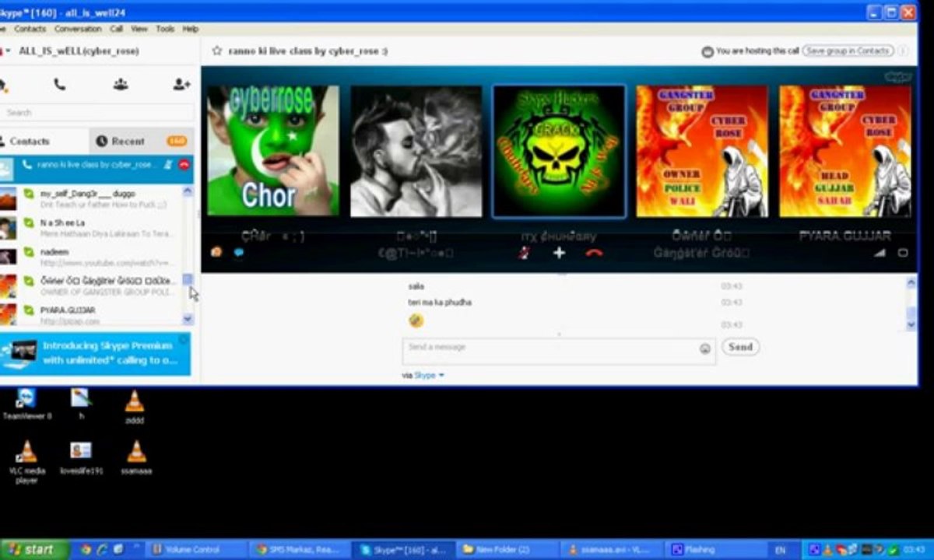Image resolution: width=934 pixels, height=560 pixels.
Task: Click the call quality signal icon
Action: click(x=880, y=253)
